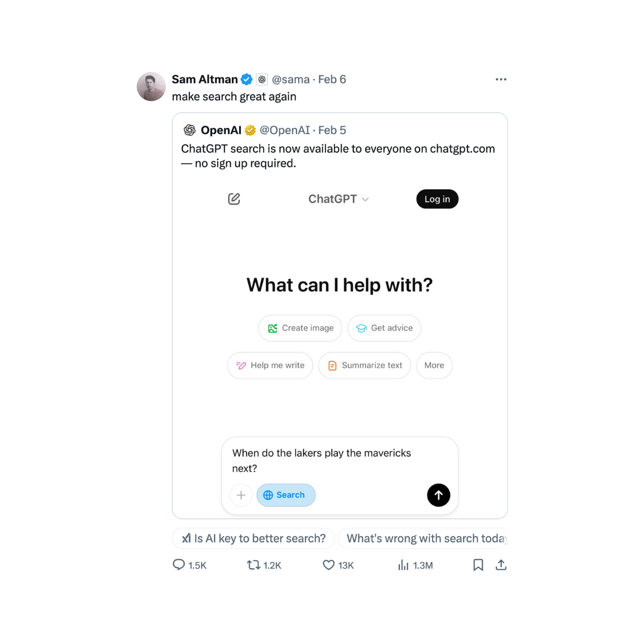
Task: Click the plus attachment button
Action: click(241, 495)
